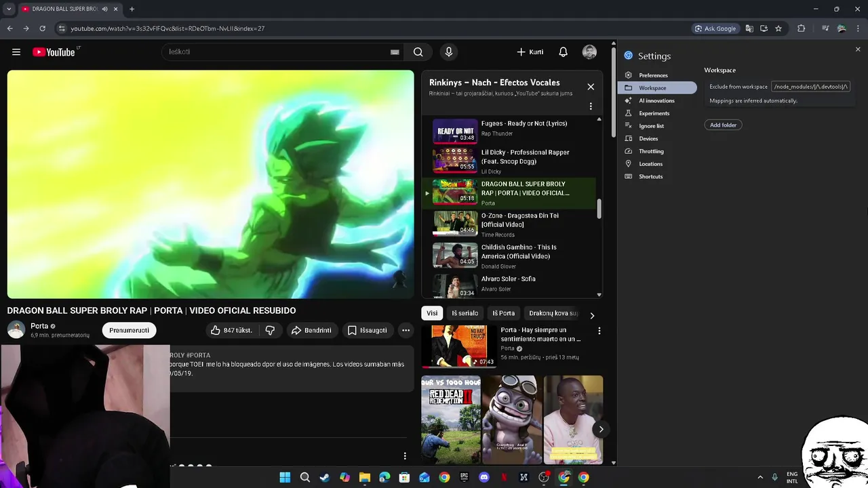Click the Bendrinti share button

[311, 330]
